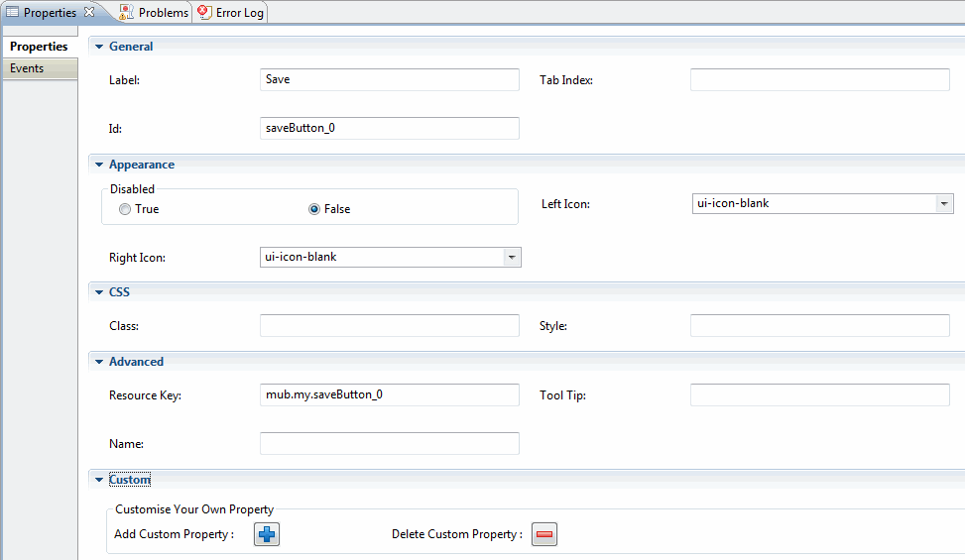Switch to the Error Log tab
The image size is (965, 560).
[x=231, y=12]
